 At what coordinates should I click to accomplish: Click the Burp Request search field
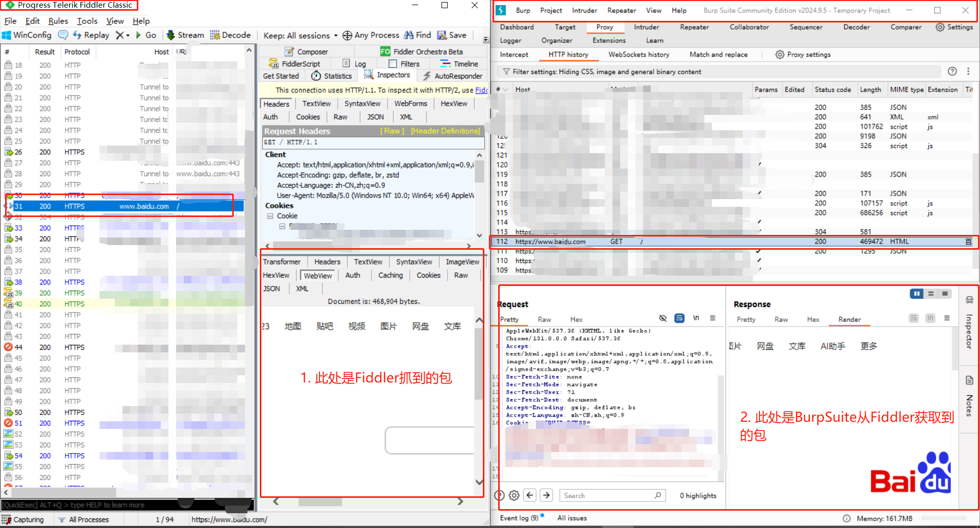coord(612,495)
